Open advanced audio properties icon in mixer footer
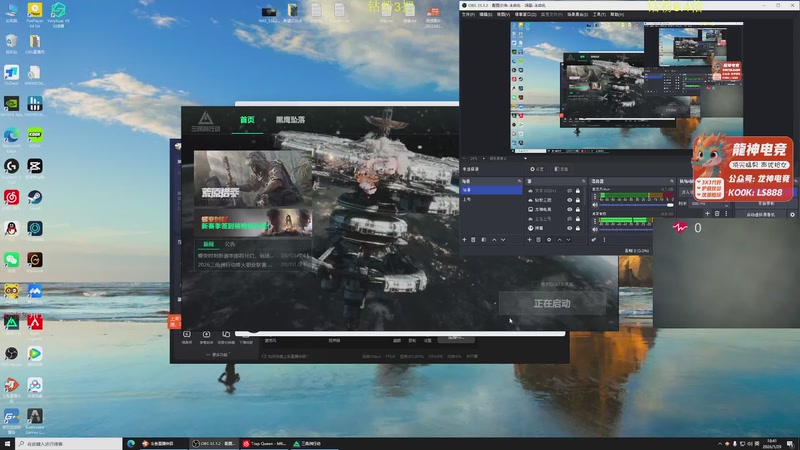Screen dimensions: 800x450 594,240
